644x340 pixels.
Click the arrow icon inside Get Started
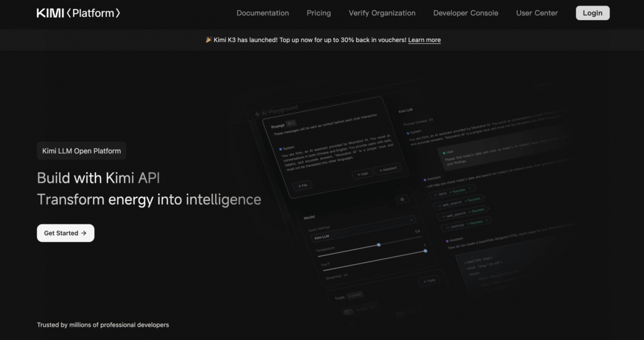click(84, 233)
